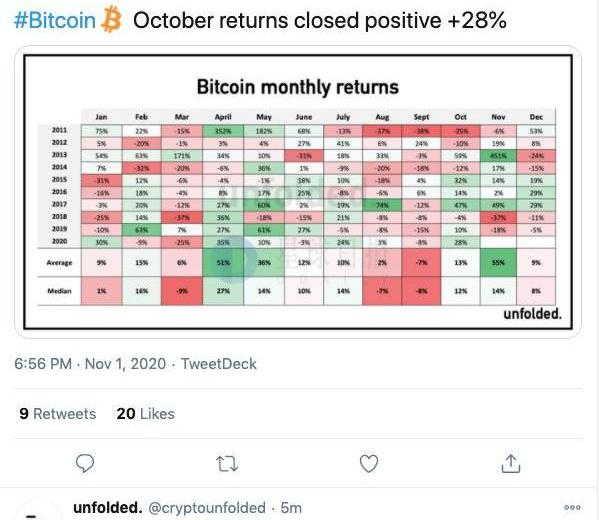Open the share upload icon
Screen dimensions: 599x520
click(511, 463)
